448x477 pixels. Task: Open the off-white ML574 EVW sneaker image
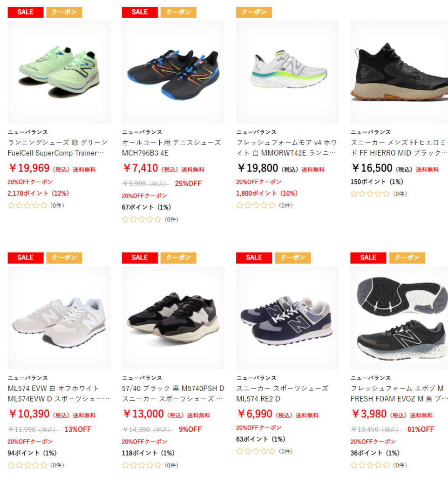59,318
